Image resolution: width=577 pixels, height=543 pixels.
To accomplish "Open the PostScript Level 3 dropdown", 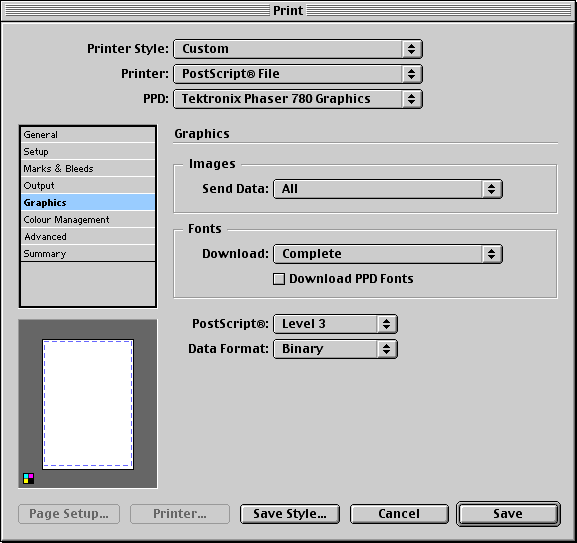I will pos(335,324).
